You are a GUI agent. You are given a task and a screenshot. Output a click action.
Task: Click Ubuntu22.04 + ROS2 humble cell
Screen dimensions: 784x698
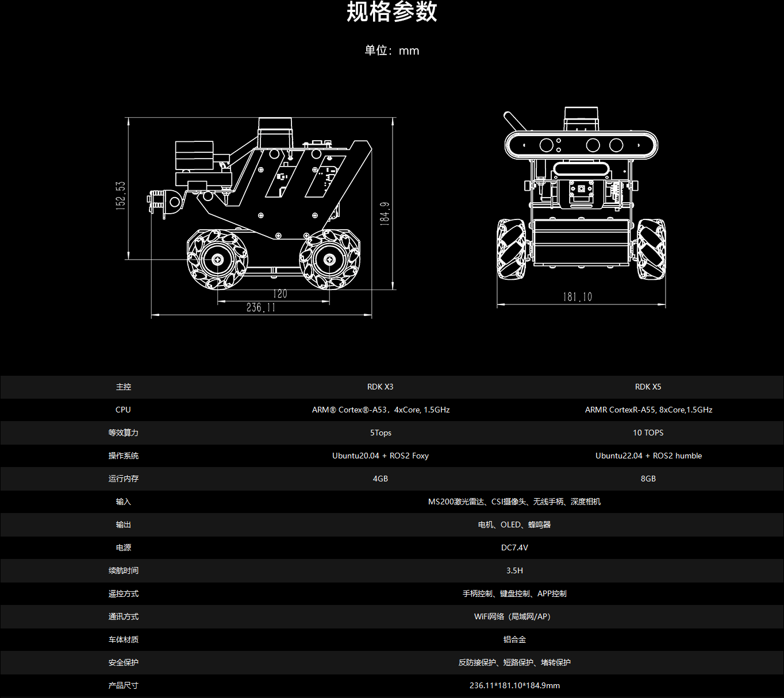(x=648, y=456)
